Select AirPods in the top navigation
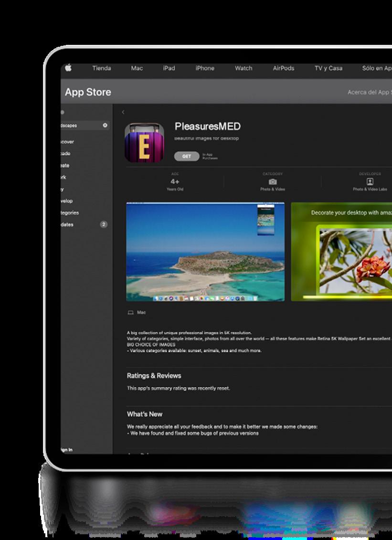The image size is (392, 540). coord(284,68)
